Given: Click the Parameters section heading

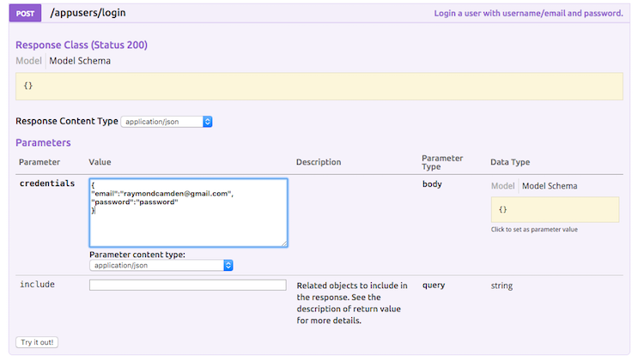Looking at the screenshot, I should tap(43, 142).
